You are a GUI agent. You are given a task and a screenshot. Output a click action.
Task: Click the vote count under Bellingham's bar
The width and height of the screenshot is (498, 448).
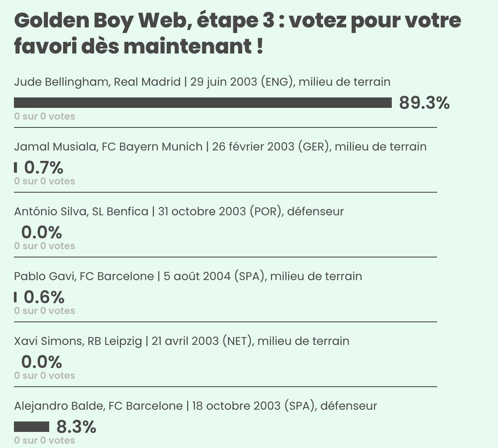click(x=44, y=116)
